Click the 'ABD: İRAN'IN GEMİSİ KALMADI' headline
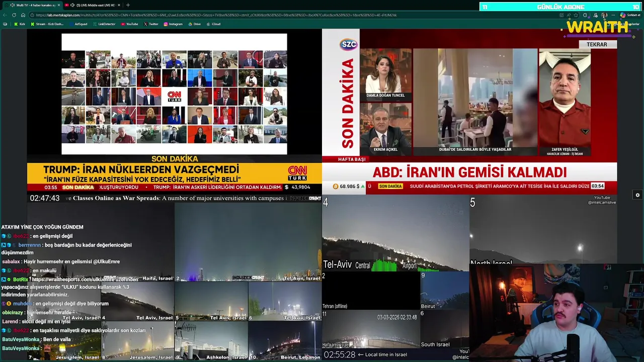The image size is (644, 362). click(469, 172)
